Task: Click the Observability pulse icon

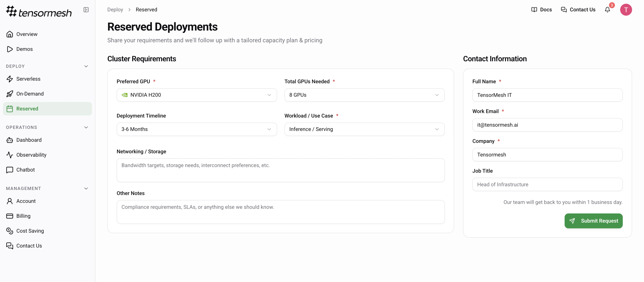Action: 10,155
